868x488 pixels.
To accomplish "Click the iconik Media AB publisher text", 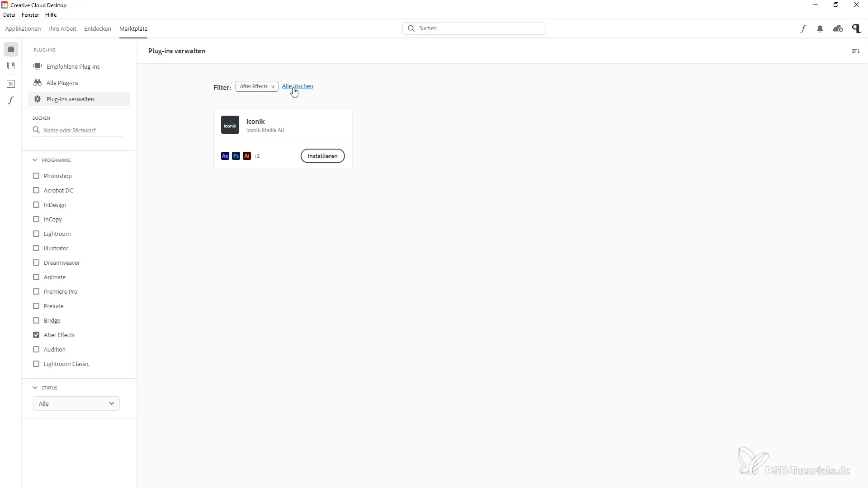I will (265, 130).
